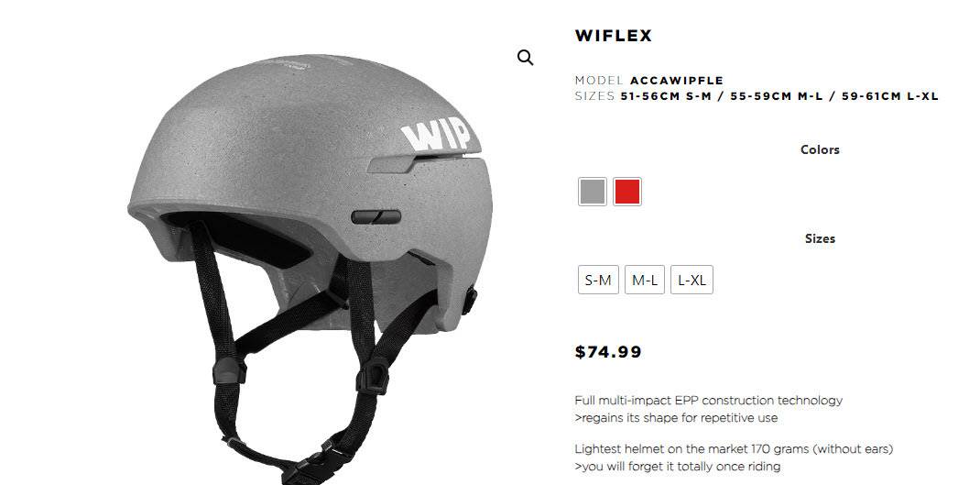Select the S-M size option
The height and width of the screenshot is (485, 980).
[598, 280]
